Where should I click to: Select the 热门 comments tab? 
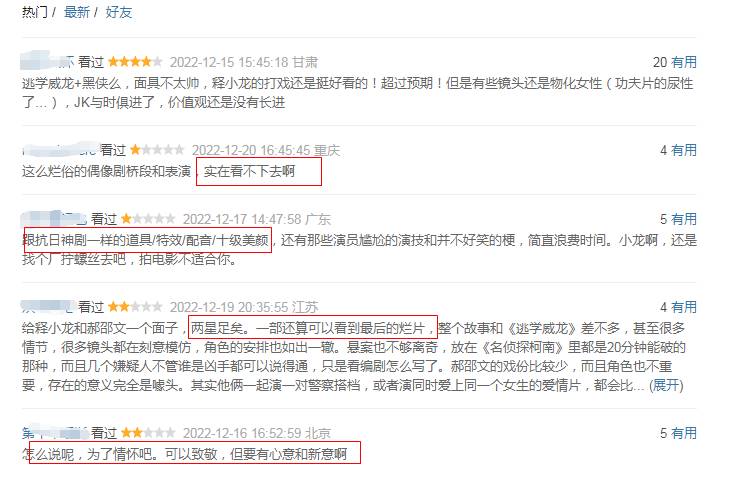click(35, 12)
